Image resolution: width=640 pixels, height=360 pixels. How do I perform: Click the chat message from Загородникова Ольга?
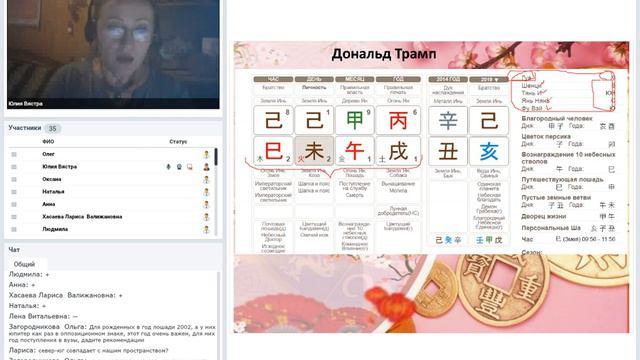coord(112,333)
